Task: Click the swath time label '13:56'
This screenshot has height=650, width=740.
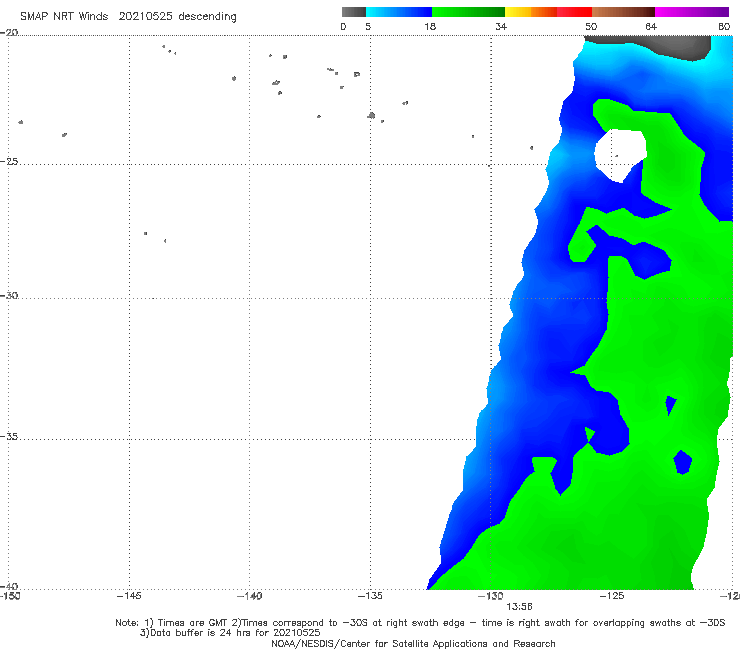Action: click(519, 607)
